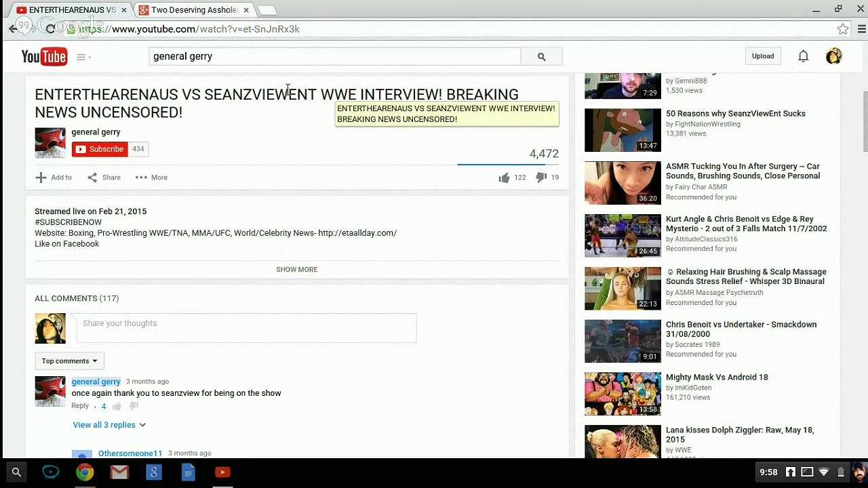
Task: Launch Chrome from the shelf
Action: pyautogui.click(x=85, y=472)
